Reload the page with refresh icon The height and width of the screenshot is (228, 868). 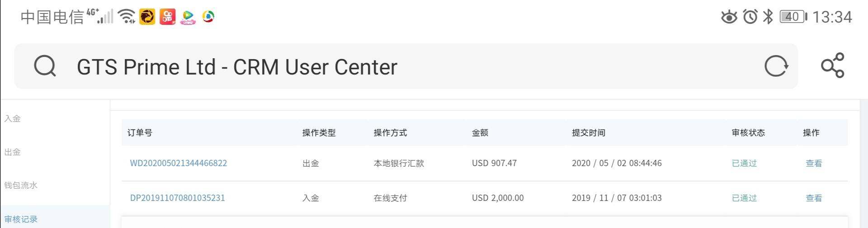coord(776,66)
